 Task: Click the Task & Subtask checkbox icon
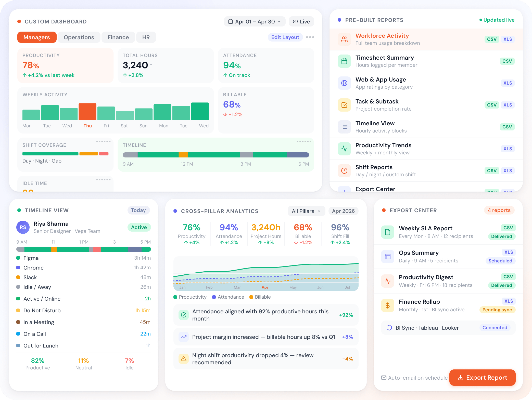pyautogui.click(x=344, y=105)
